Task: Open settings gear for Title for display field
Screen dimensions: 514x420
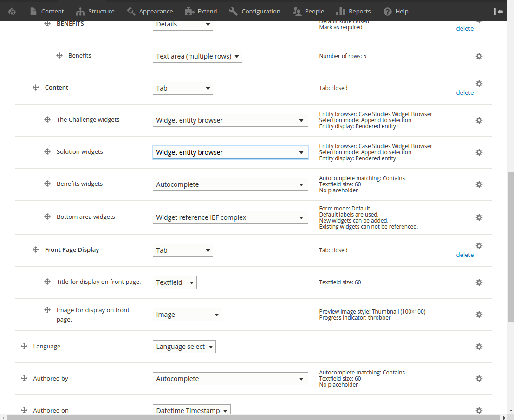Action: (479, 282)
